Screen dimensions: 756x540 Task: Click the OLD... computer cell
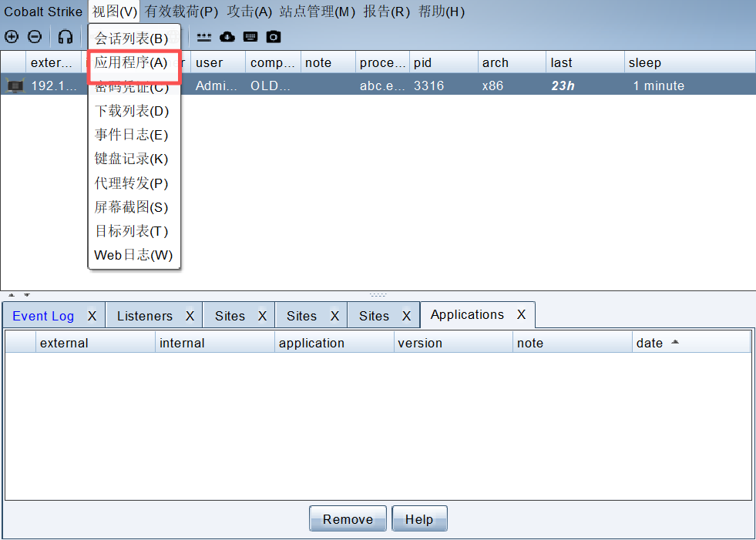273,86
